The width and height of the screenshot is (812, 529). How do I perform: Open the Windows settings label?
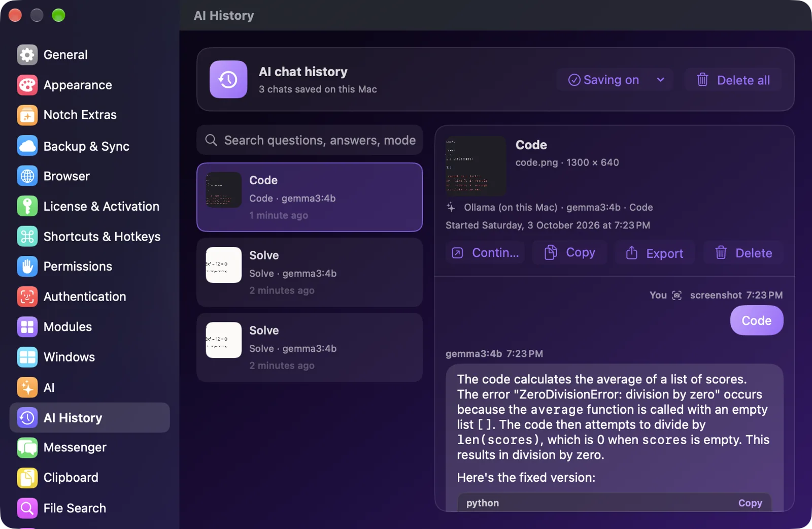coord(69,357)
